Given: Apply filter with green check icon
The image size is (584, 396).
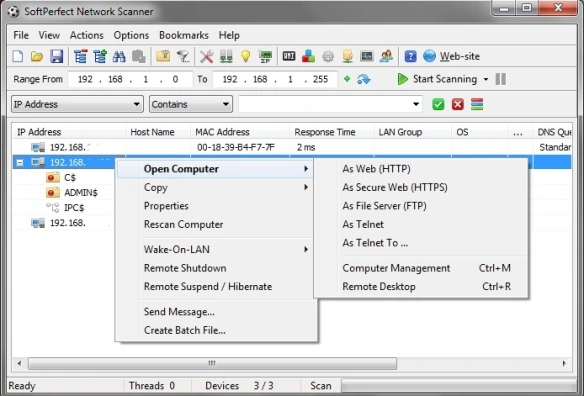Looking at the screenshot, I should 438,104.
